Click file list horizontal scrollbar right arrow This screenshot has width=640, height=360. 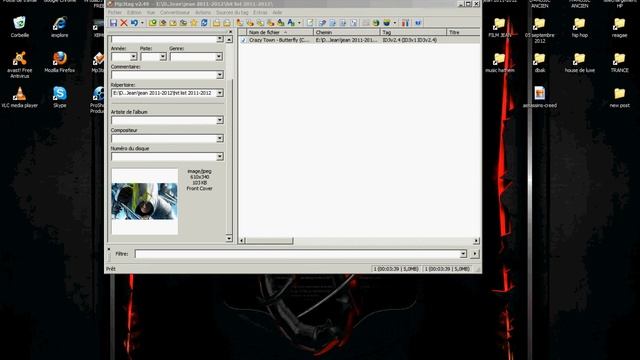(476, 241)
